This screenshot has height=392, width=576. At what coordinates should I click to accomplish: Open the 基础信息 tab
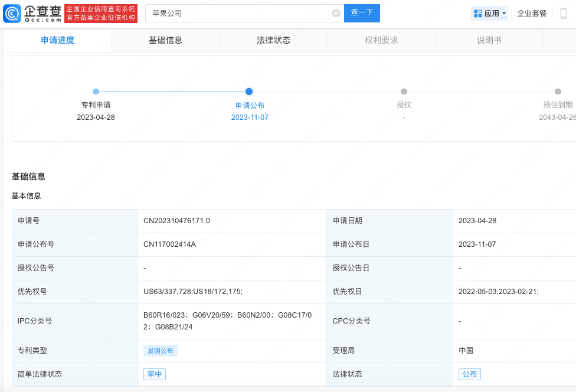pos(165,40)
